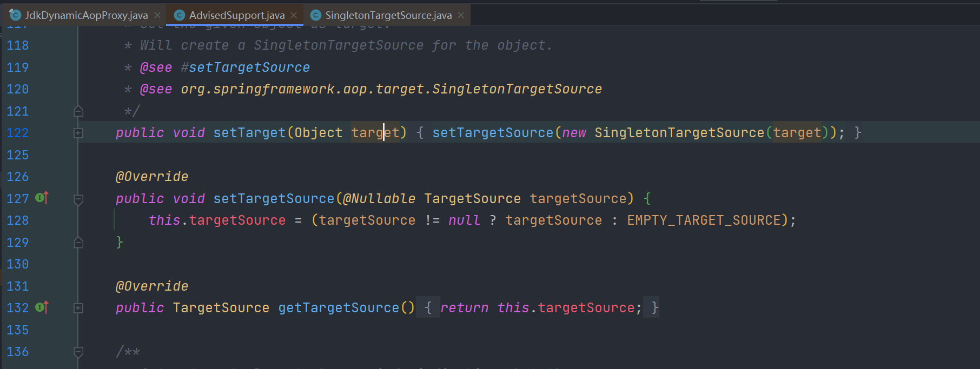Click the fold end marker on line 129
Viewport: 980px width, 369px height.
[x=78, y=243]
